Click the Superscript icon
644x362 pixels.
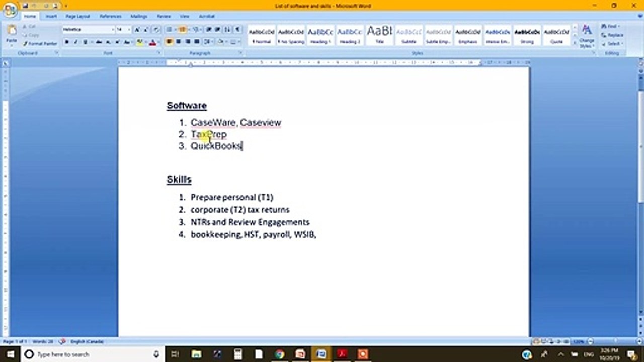(x=117, y=42)
